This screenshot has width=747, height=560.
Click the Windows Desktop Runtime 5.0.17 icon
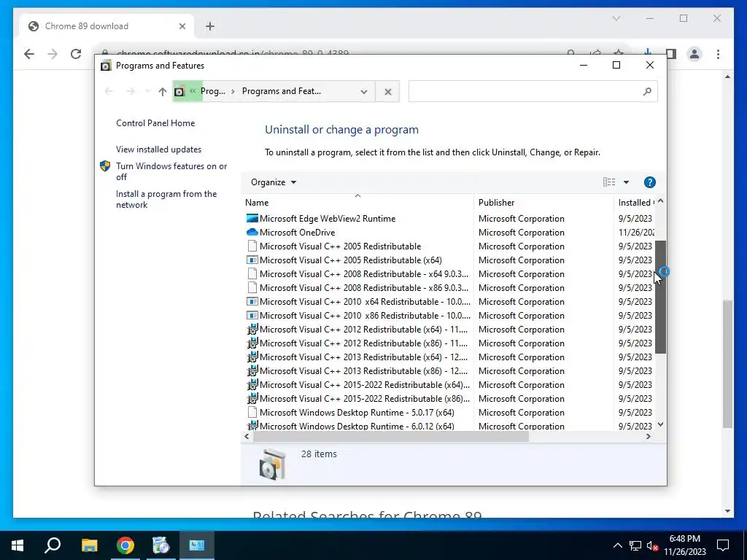[x=252, y=413]
